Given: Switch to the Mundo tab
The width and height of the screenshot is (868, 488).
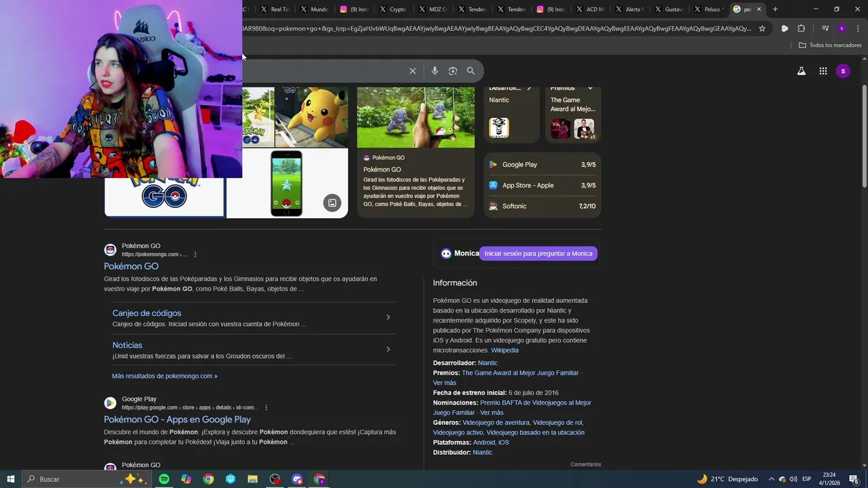Looking at the screenshot, I should click(x=314, y=9).
